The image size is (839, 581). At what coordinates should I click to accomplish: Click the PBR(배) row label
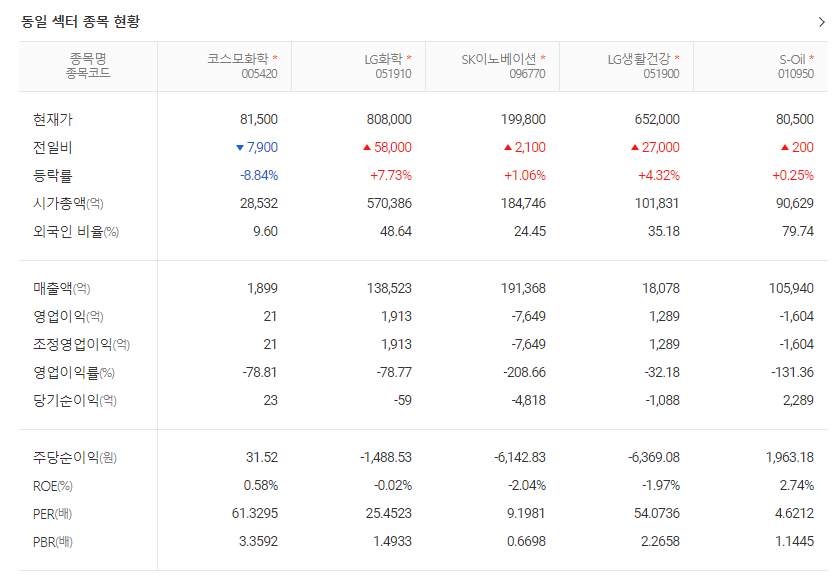coord(52,542)
